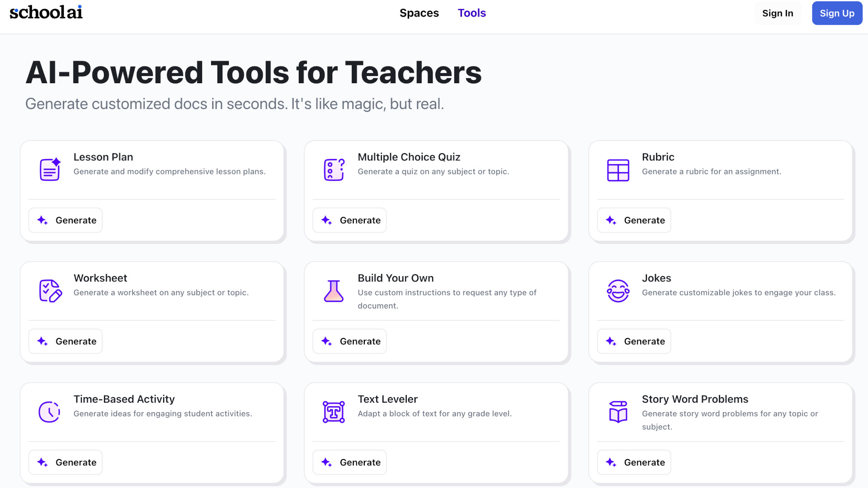Click the Lesson Plan document icon
This screenshot has height=488, width=868.
pyautogui.click(x=50, y=169)
